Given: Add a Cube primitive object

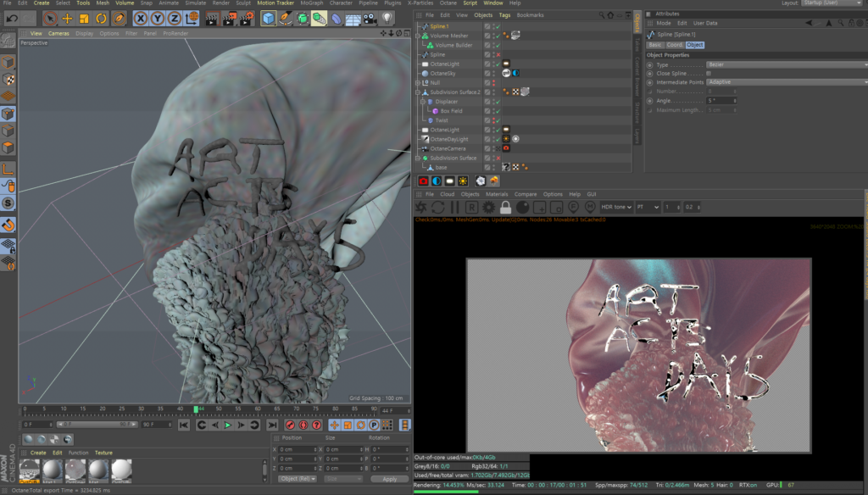Looking at the screenshot, I should [268, 18].
